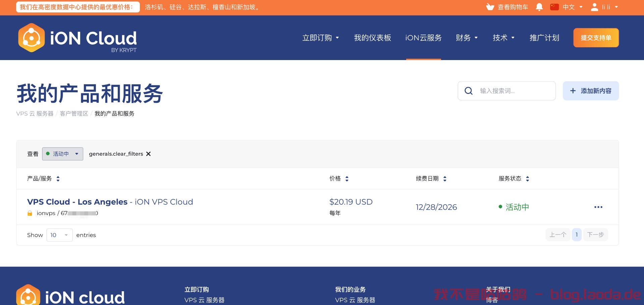644x305 pixels.
Task: Click the plus icon on add-new button
Action: [x=573, y=91]
